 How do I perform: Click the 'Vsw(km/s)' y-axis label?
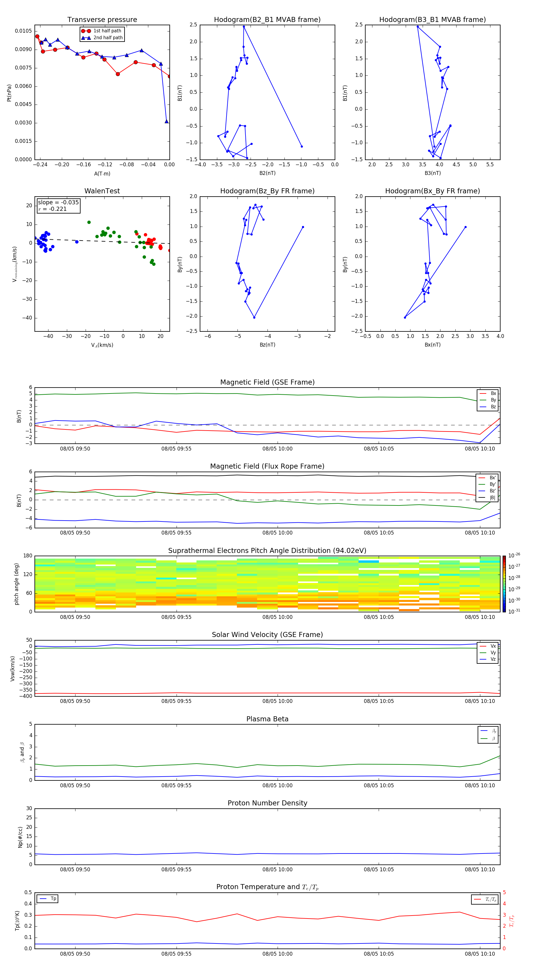coord(12,668)
